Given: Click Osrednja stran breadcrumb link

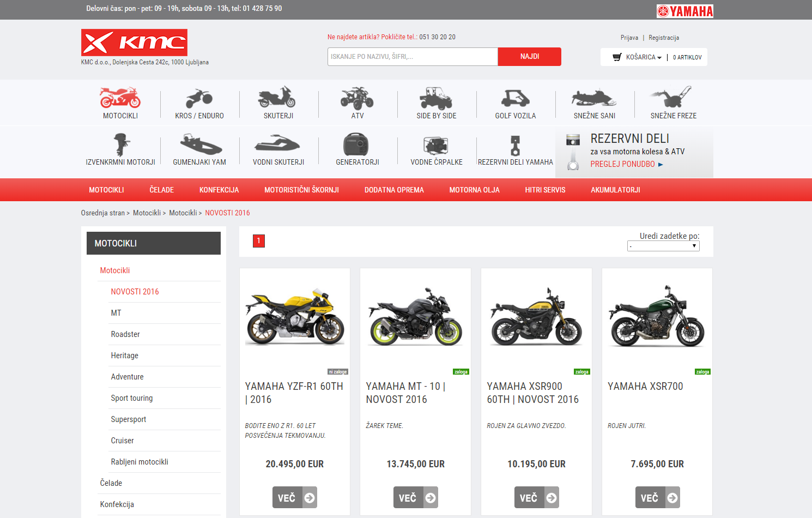Looking at the screenshot, I should tap(103, 213).
